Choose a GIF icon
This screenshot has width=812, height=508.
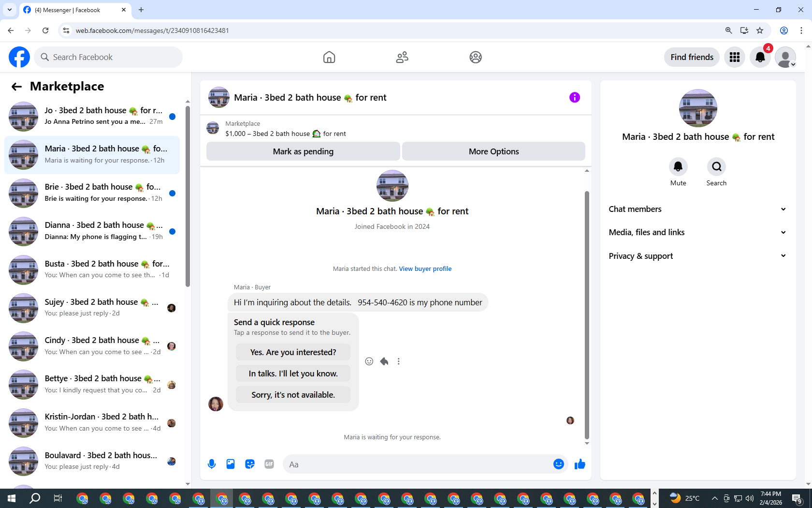click(269, 464)
